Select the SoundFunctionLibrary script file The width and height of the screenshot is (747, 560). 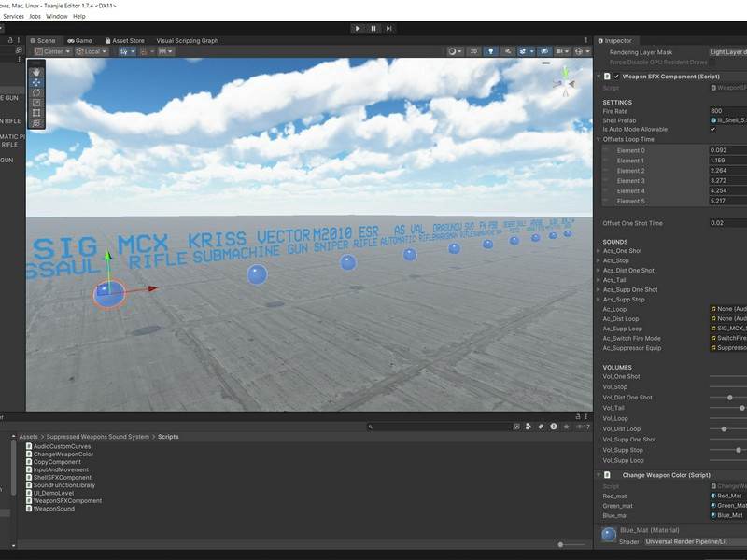(61, 485)
